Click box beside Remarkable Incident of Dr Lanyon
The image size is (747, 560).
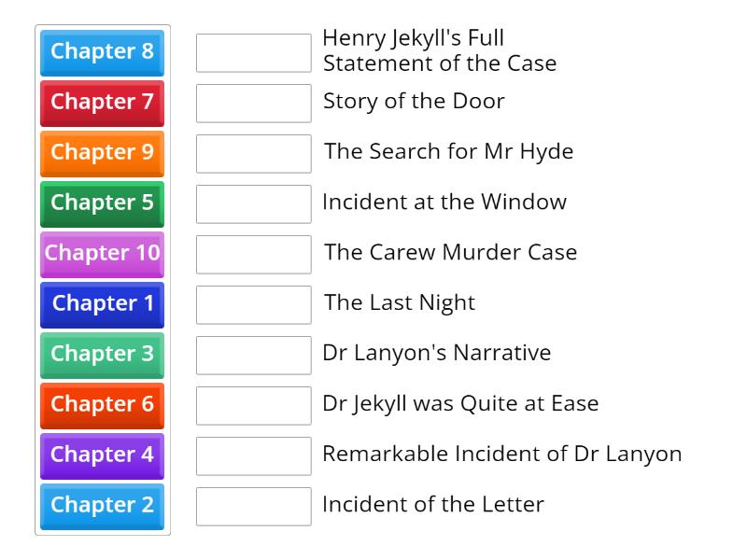click(253, 456)
